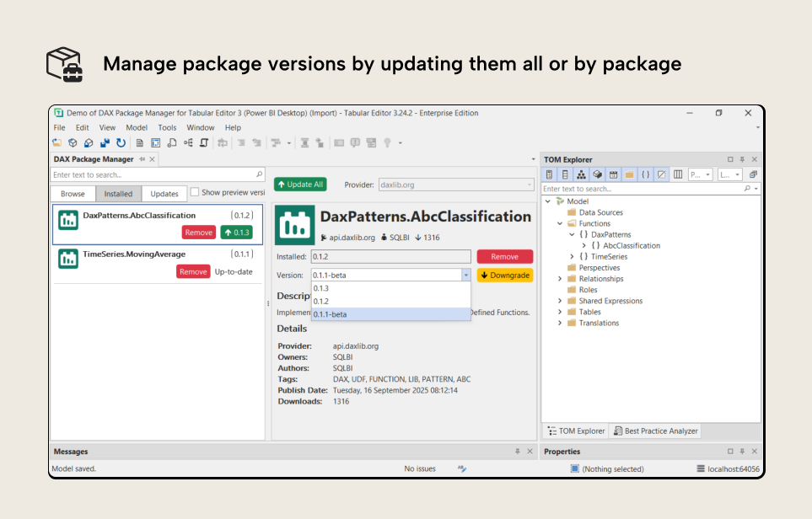Expand the TimeSeries tree node
The height and width of the screenshot is (519, 812).
[x=572, y=257]
